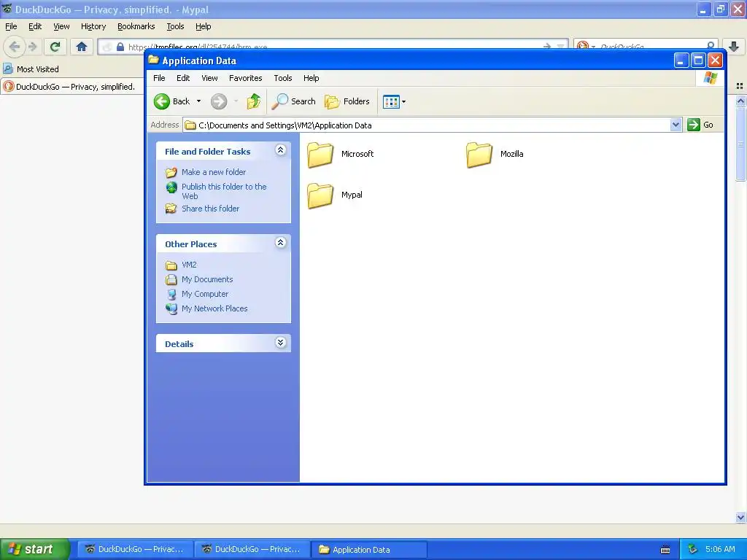Open My Network Places link

pos(214,308)
